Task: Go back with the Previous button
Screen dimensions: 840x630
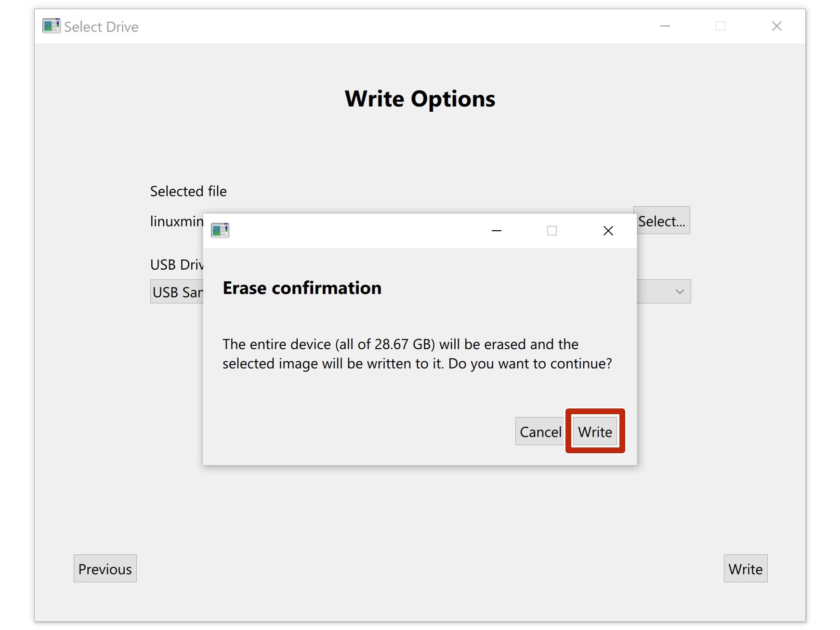Action: [x=105, y=568]
